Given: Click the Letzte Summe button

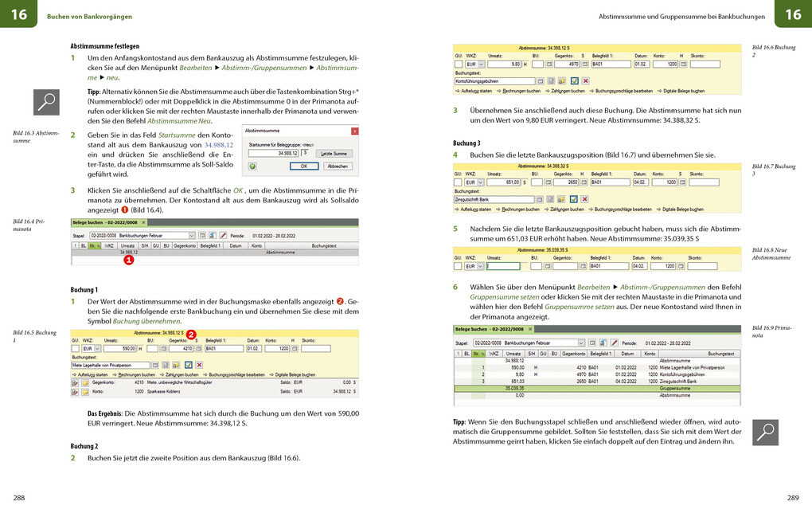Looking at the screenshot, I should [x=334, y=154].
